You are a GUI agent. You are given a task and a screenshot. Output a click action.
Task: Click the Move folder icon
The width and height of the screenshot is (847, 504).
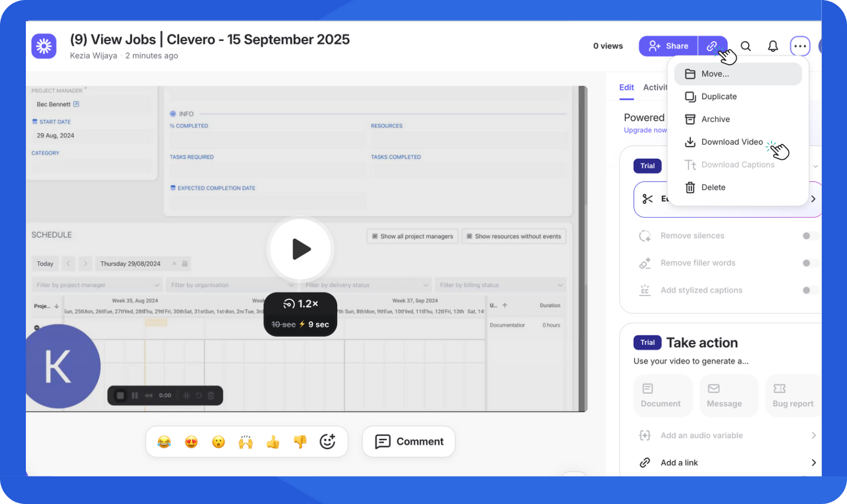(x=690, y=74)
